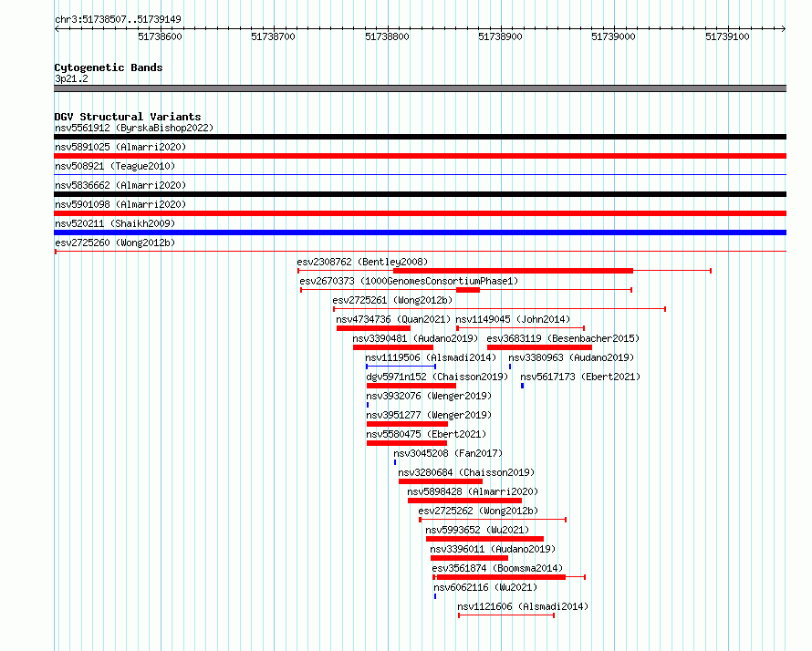Open nsv508921 (Teague2010) variant label
The width and height of the screenshot is (812, 651).
point(115,166)
